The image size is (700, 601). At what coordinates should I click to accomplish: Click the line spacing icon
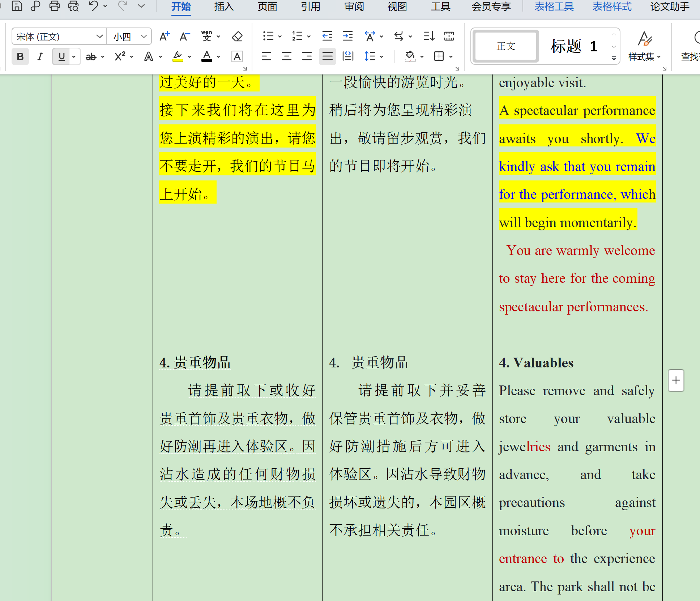(x=370, y=56)
